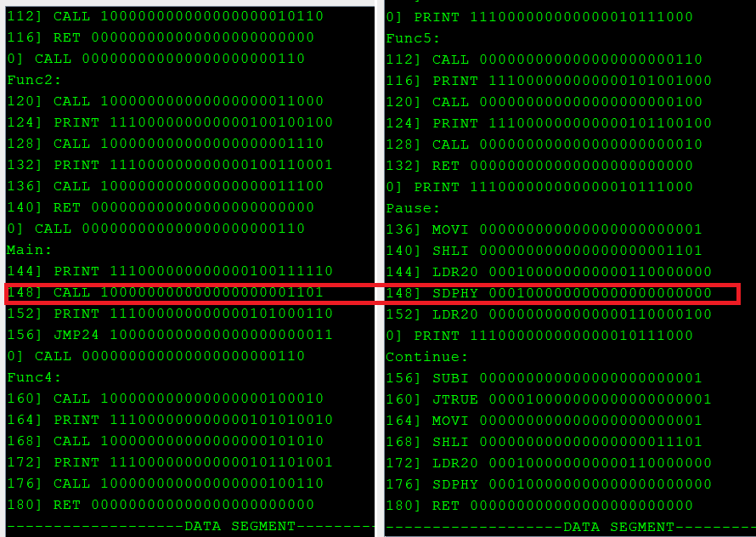Click the 0] PRINT line directly above Continue
The width and height of the screenshot is (756, 537).
tap(539, 336)
